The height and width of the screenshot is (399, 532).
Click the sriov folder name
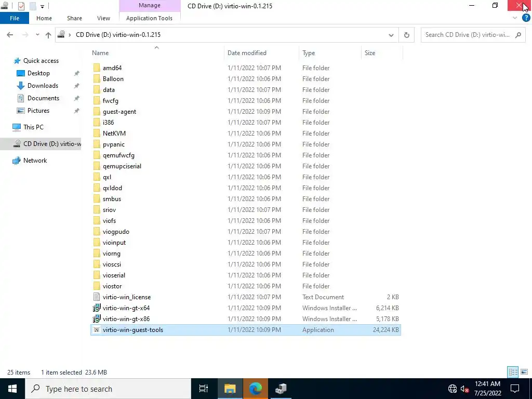(x=109, y=210)
